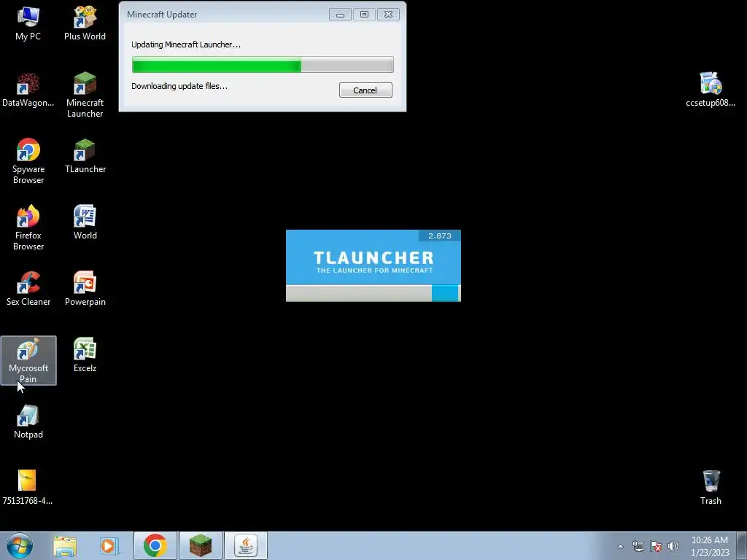The width and height of the screenshot is (747, 560).
Task: Select the Mycrosoft Pain desktop icon
Action: click(28, 360)
